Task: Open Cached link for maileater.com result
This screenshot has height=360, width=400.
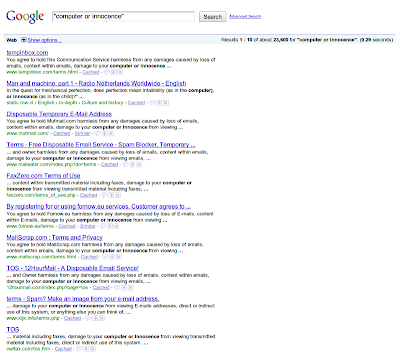Action: tap(109, 164)
